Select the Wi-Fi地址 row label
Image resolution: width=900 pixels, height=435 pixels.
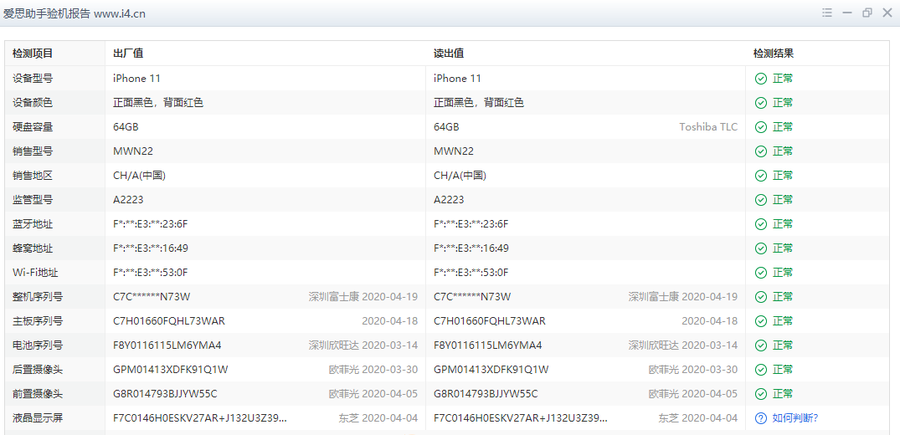[x=33, y=273]
